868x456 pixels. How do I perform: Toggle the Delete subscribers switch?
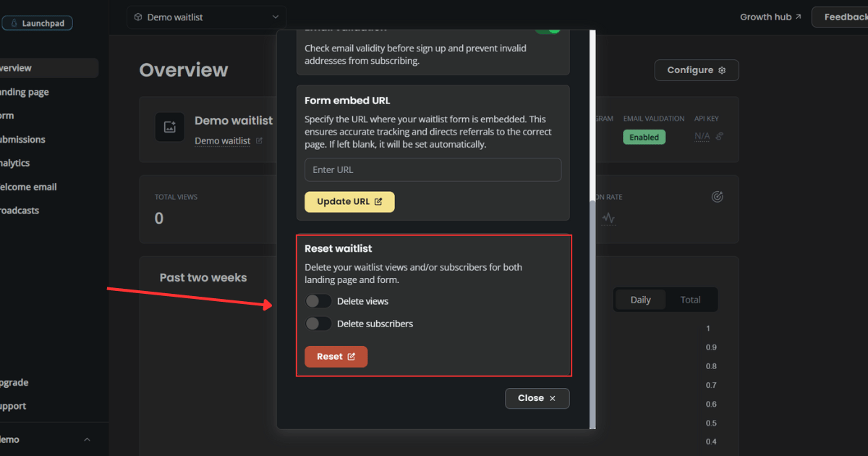coord(318,324)
